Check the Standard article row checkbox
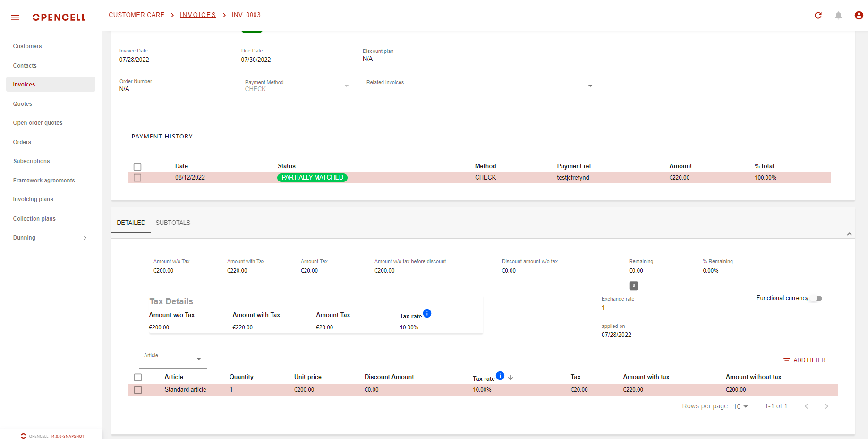The image size is (868, 439). (138, 390)
